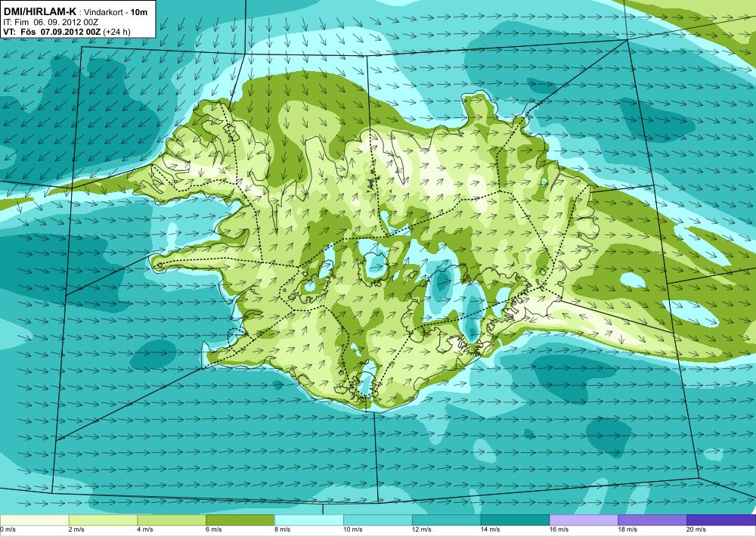Viewport: 756px width, 537px height.
Task: Click the "6 m/s" legend label
Action: tap(215, 529)
